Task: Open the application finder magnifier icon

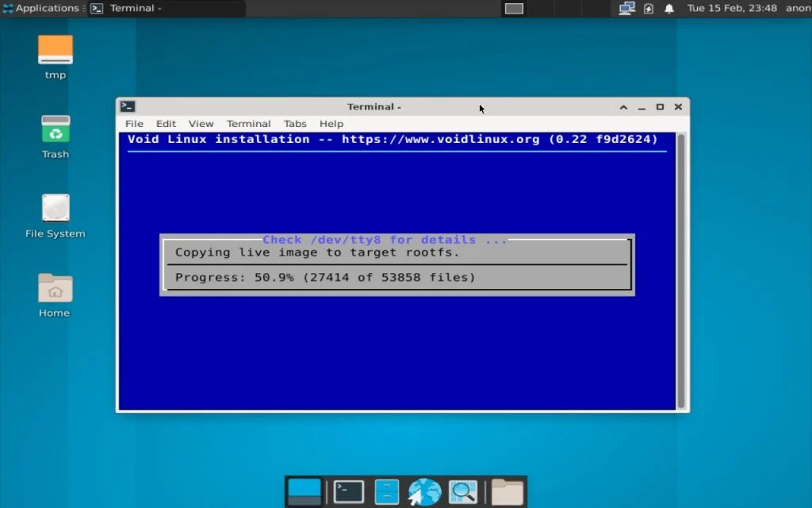Action: click(463, 491)
